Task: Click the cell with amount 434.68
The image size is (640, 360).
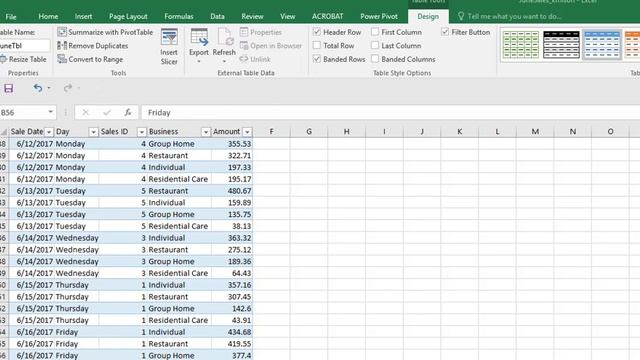Action: pos(232,332)
